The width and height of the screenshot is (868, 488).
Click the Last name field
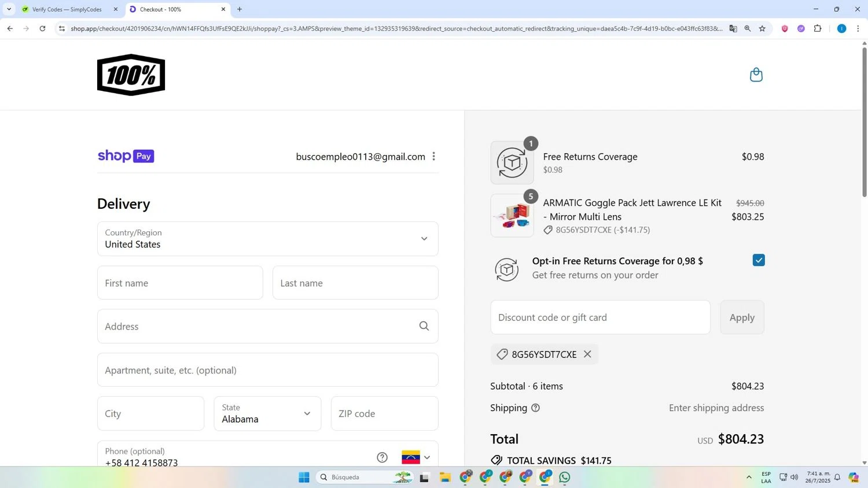coord(355,283)
